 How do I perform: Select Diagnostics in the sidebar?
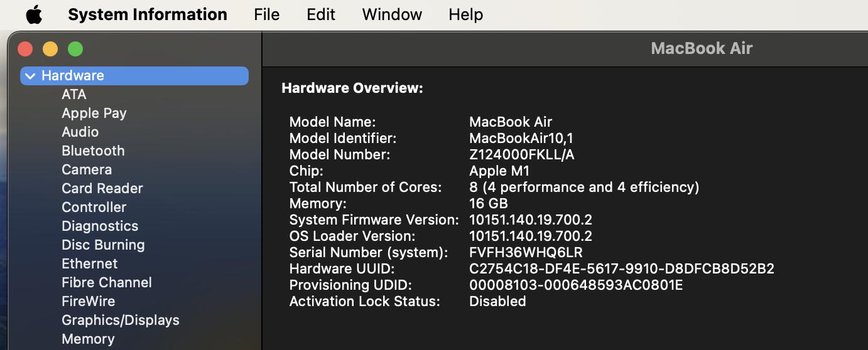coord(100,226)
